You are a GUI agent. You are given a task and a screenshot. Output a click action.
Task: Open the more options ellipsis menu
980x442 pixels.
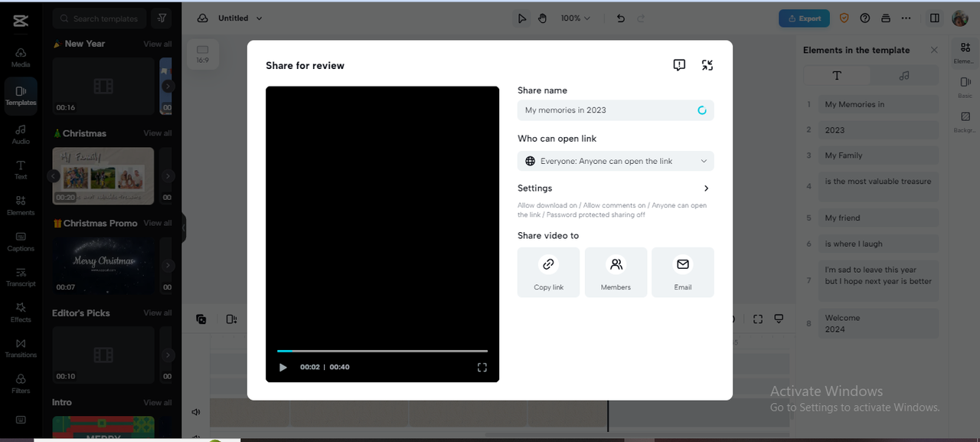[906, 18]
